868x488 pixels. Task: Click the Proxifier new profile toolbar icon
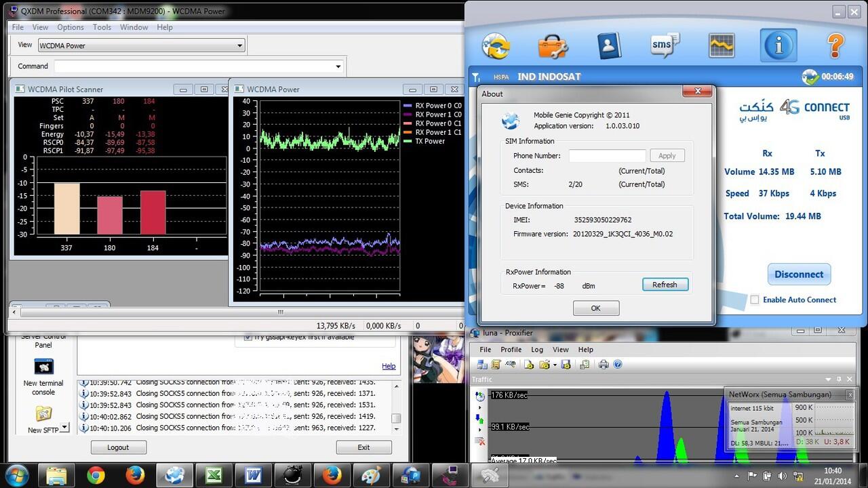tap(529, 365)
